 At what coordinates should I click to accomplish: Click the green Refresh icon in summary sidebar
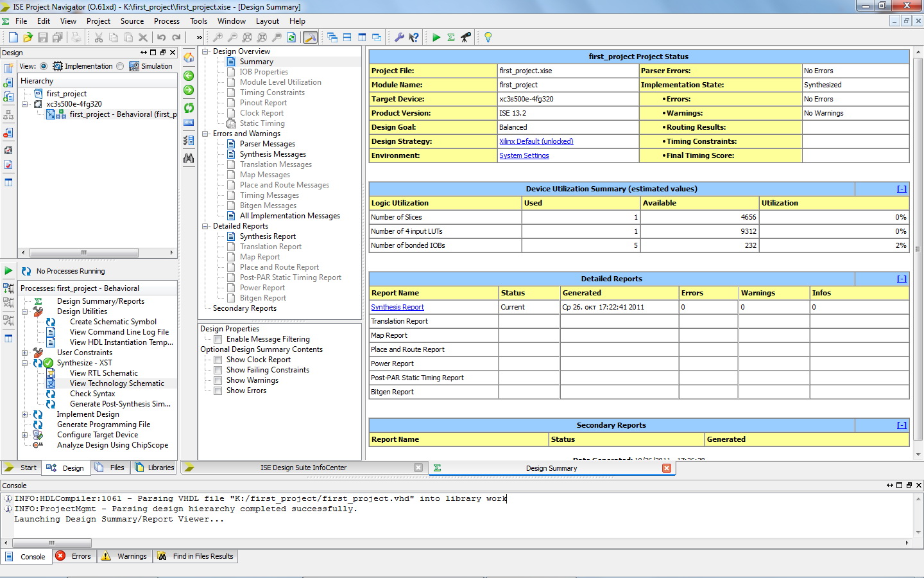point(189,108)
